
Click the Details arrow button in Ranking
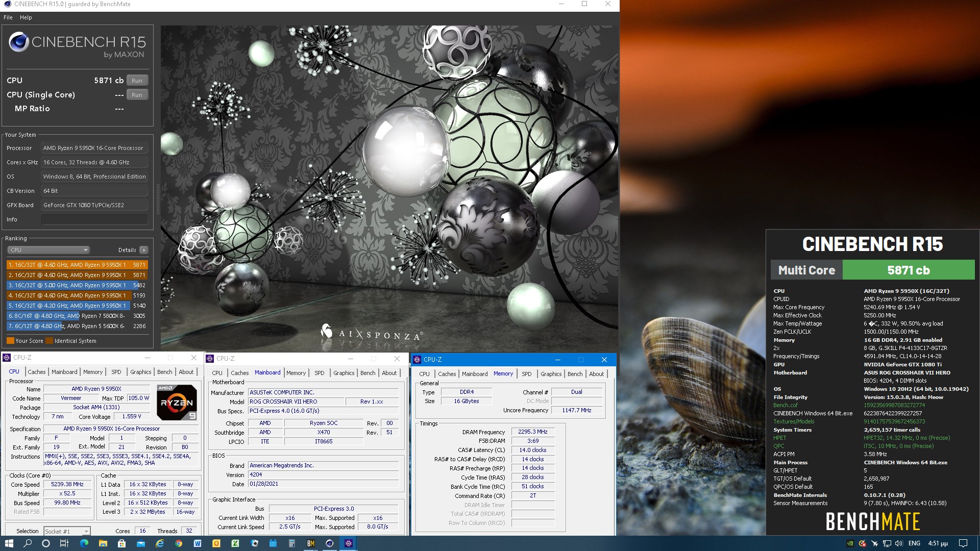pos(144,250)
